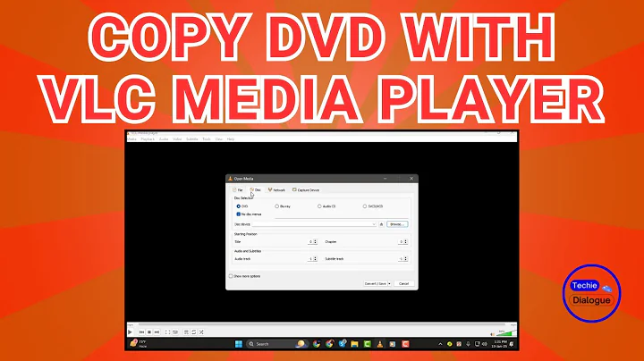Click the next media button
The width and height of the screenshot is (644, 361).
157,332
